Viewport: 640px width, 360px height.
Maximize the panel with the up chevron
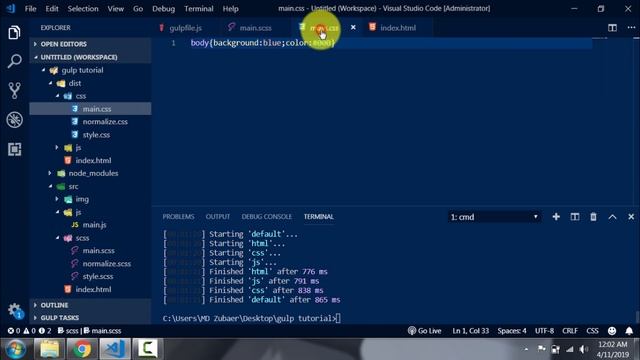612,217
